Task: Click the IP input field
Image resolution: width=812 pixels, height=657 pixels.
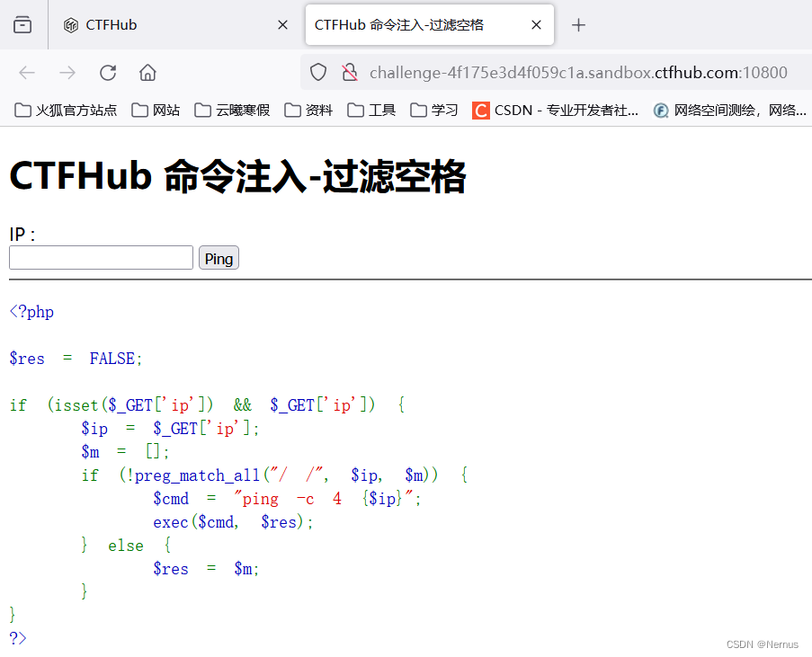Action: (101, 258)
